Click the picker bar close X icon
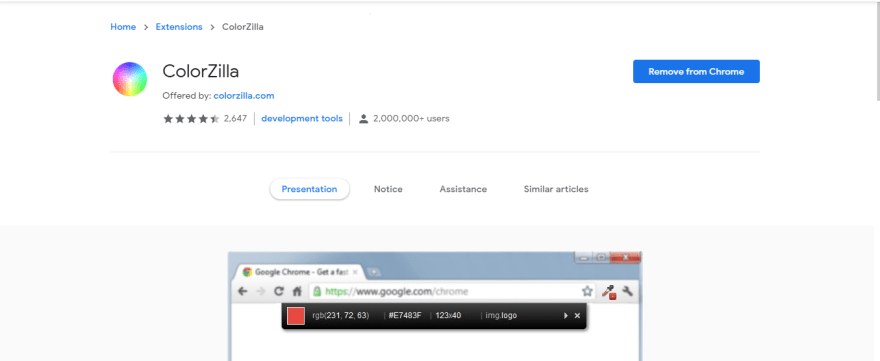The width and height of the screenshot is (880, 361). coord(577,316)
